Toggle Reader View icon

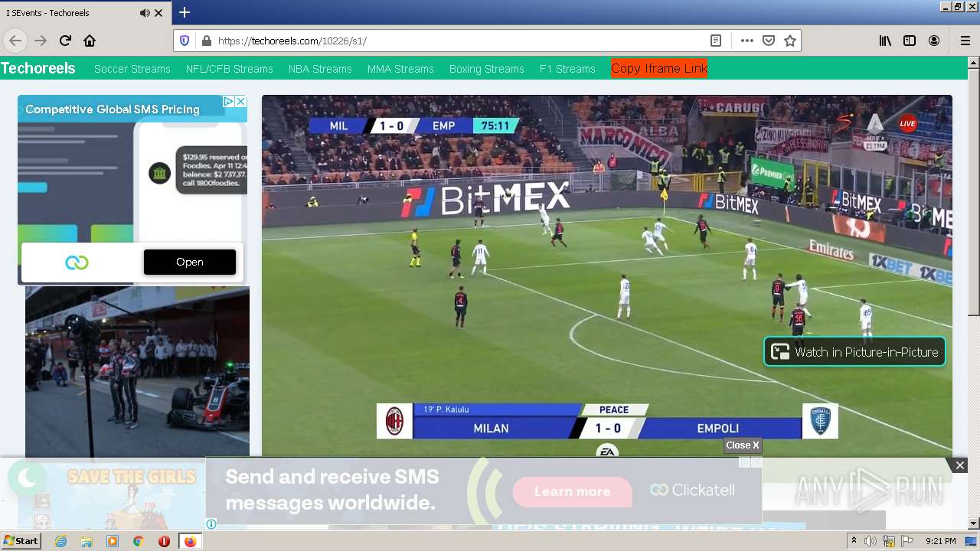(x=715, y=41)
